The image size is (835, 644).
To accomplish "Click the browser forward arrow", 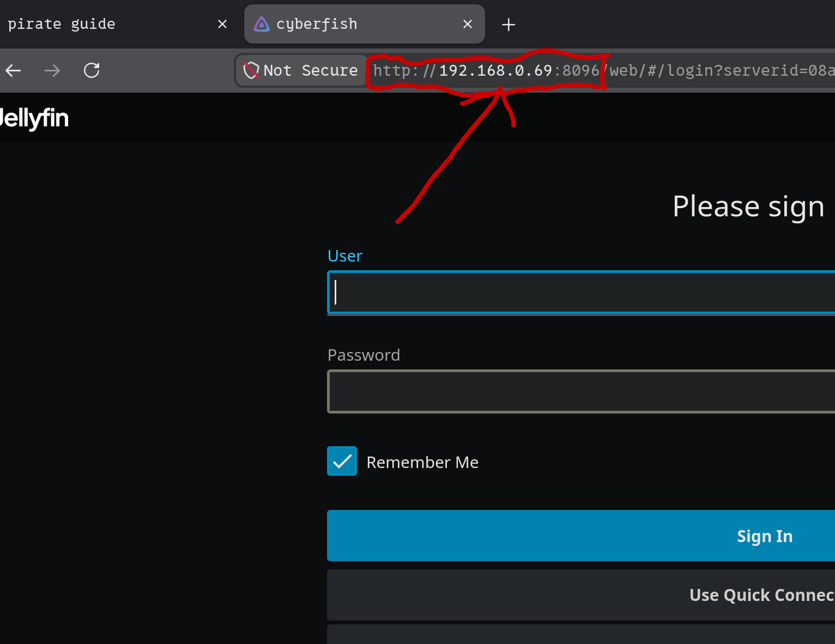I will click(x=52, y=70).
